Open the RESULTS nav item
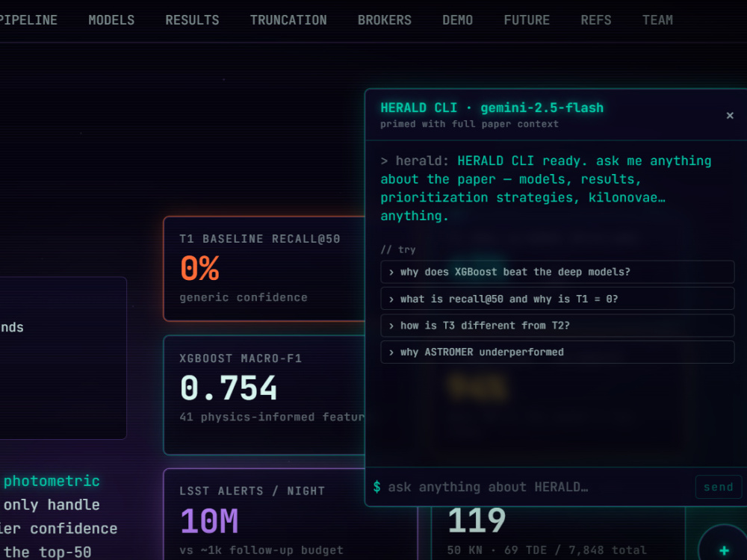Screen dimensions: 747x560 click(x=193, y=20)
